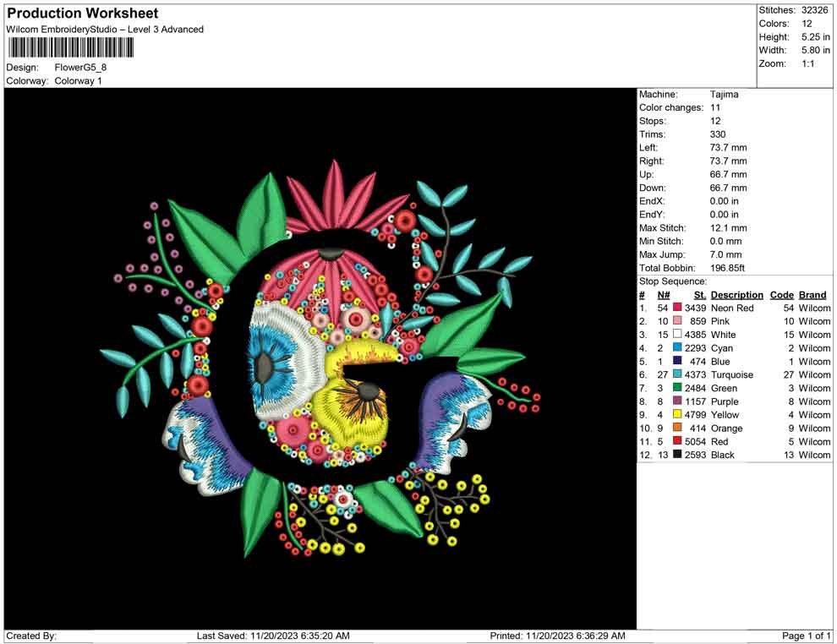The image size is (837, 644).
Task: Click the Width value '5.80 in'
Action: click(x=816, y=50)
